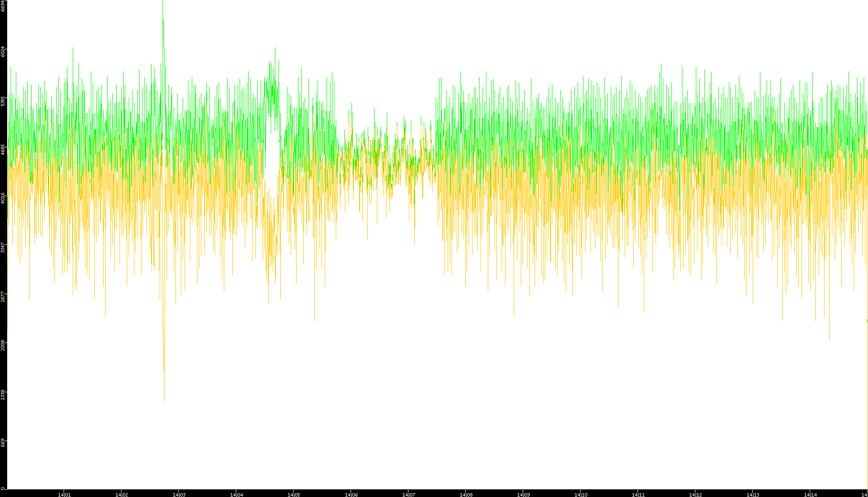Select the 14:07 time marker
The width and height of the screenshot is (868, 497).
pos(408,494)
